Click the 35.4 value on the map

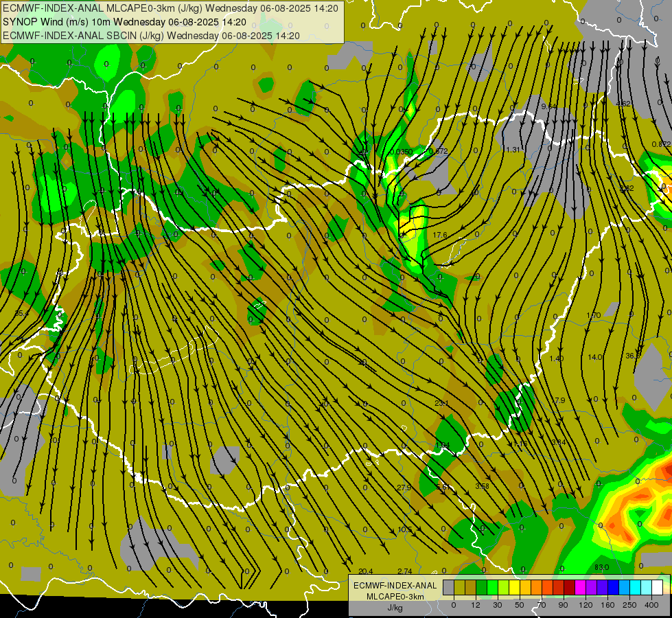[21, 314]
